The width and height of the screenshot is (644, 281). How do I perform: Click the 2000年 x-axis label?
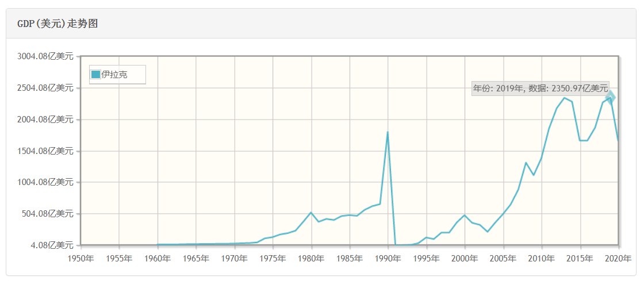click(465, 259)
